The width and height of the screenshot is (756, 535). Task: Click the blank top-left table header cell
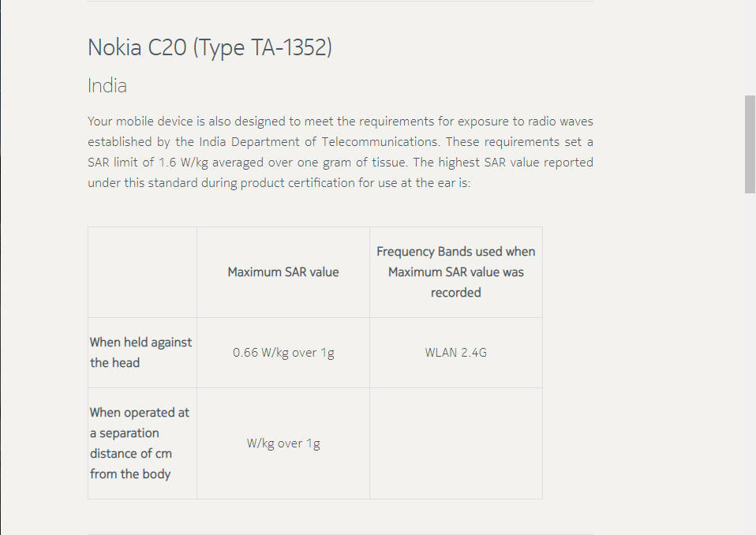(142, 272)
